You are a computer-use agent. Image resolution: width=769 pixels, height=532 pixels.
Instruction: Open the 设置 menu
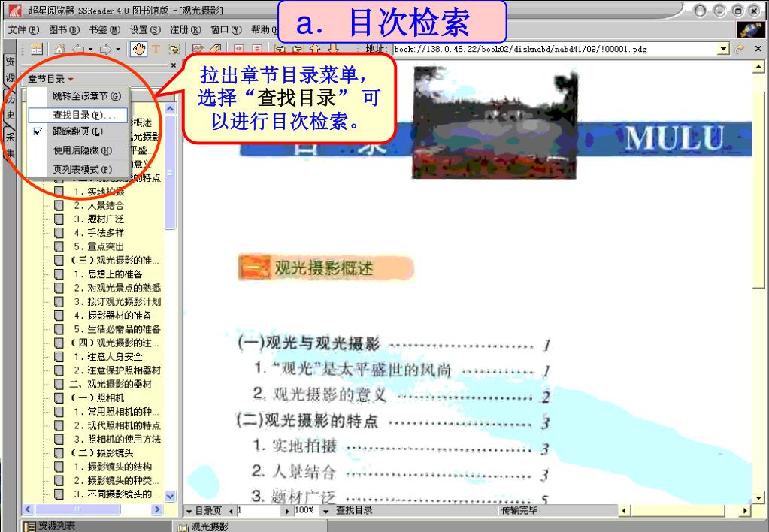(x=145, y=30)
